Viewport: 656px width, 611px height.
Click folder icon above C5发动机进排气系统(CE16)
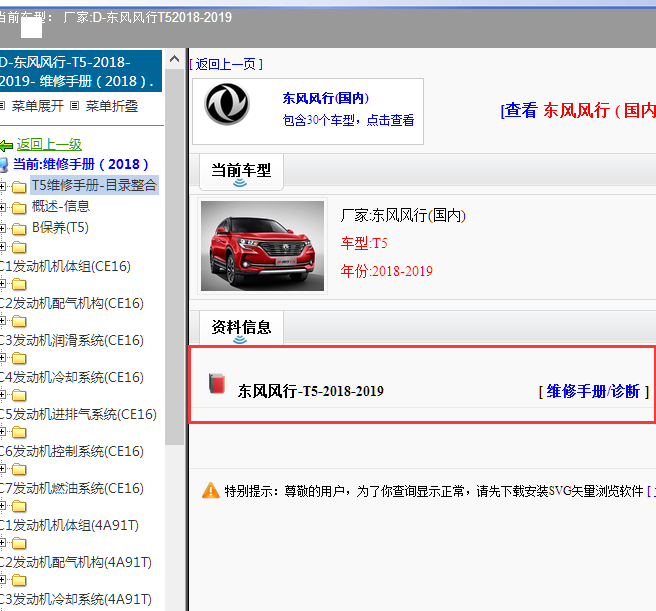[x=19, y=395]
